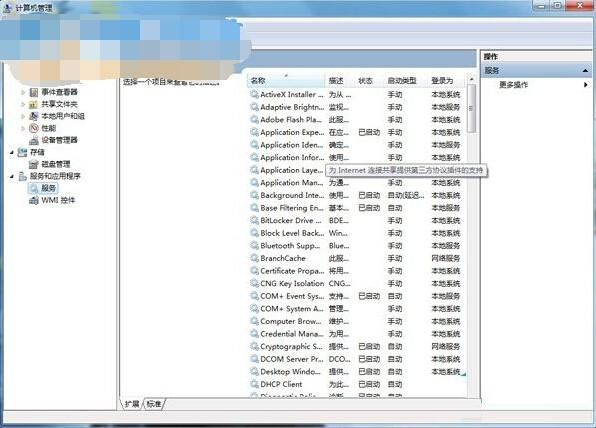Image resolution: width=596 pixels, height=428 pixels.
Task: Open the 更多操作 submenu arrow
Action: [x=586, y=84]
